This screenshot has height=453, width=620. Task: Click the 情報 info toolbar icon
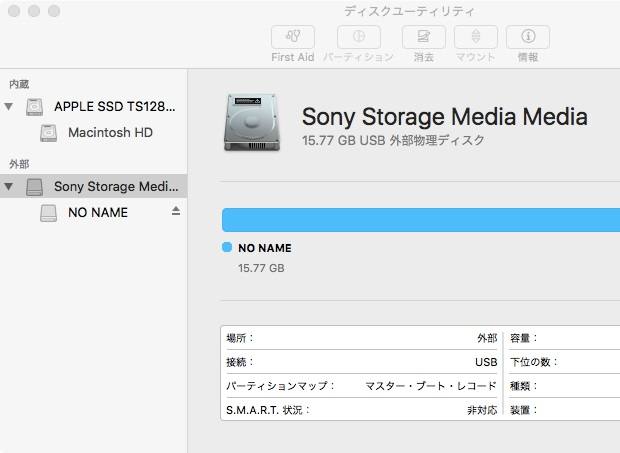coord(527,37)
